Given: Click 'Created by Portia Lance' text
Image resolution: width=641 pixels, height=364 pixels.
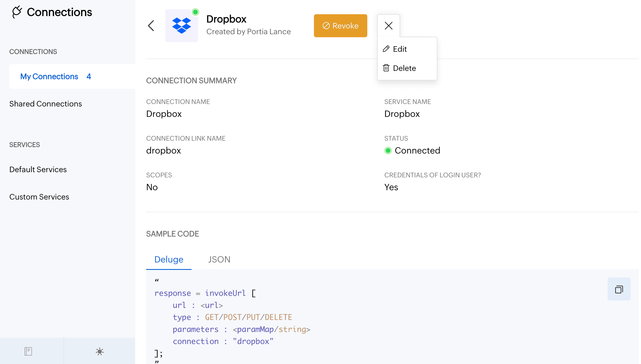Looking at the screenshot, I should tap(249, 31).
